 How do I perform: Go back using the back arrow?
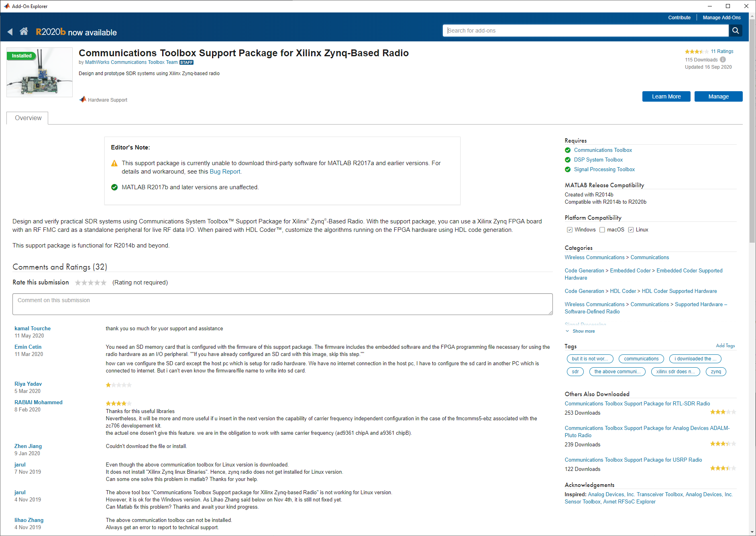[x=10, y=32]
